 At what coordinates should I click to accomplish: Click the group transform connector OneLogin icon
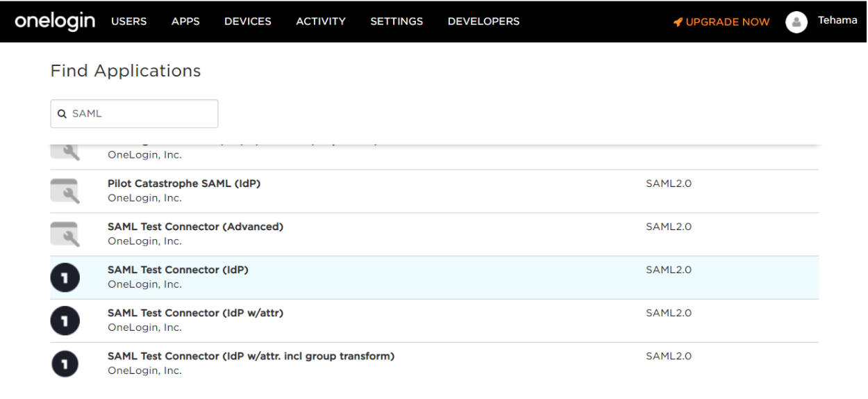pyautogui.click(x=65, y=364)
